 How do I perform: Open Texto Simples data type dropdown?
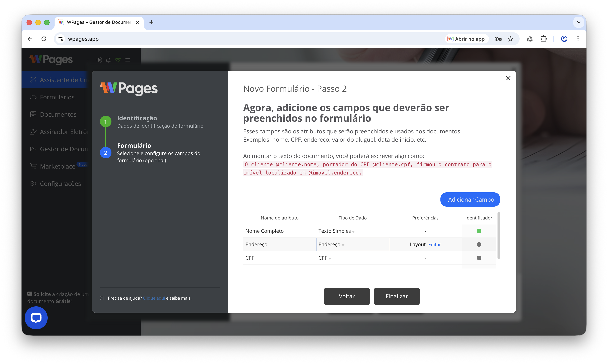coord(336,231)
